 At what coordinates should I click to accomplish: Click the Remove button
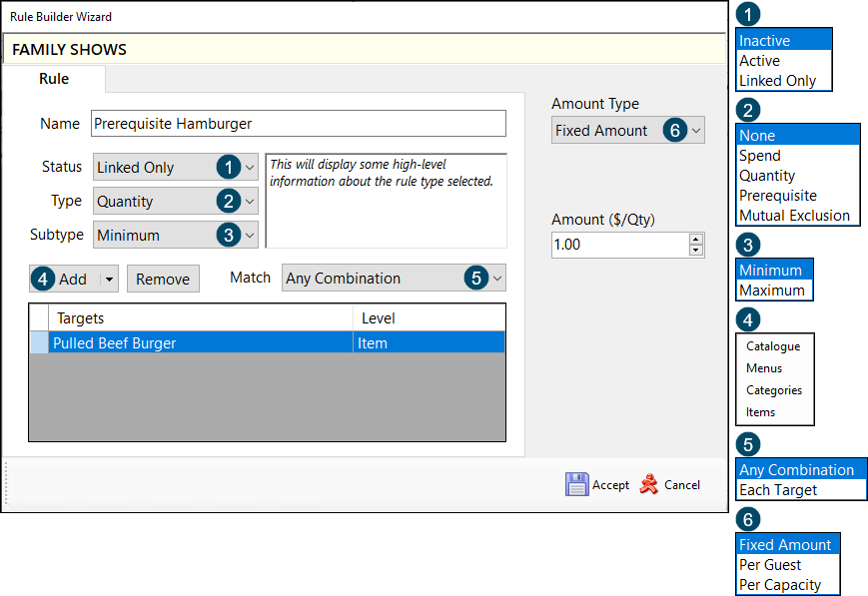(163, 279)
